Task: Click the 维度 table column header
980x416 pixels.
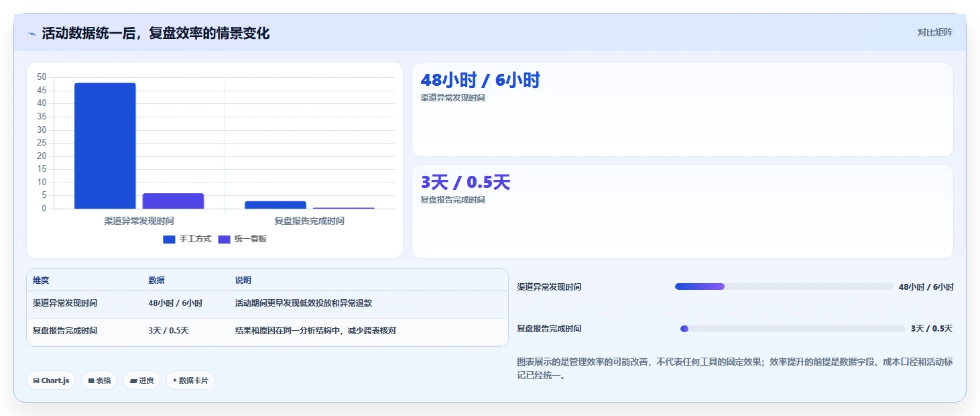Action: (41, 280)
